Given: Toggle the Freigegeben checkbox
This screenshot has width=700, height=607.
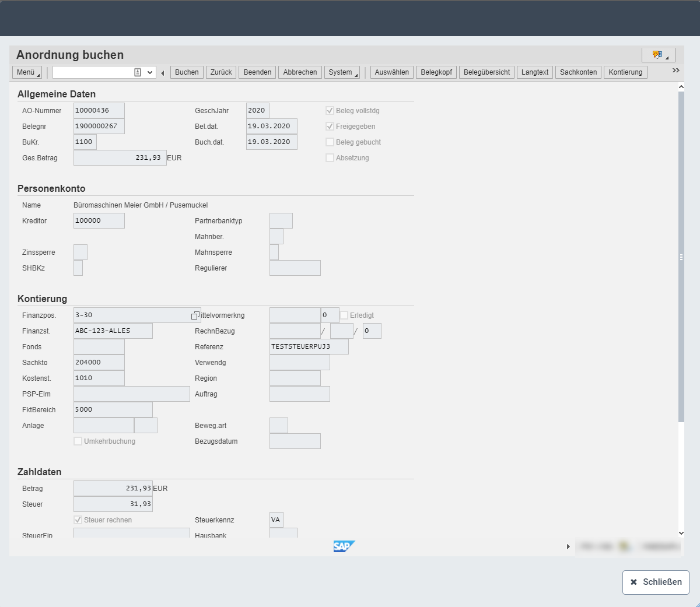Looking at the screenshot, I should click(330, 127).
